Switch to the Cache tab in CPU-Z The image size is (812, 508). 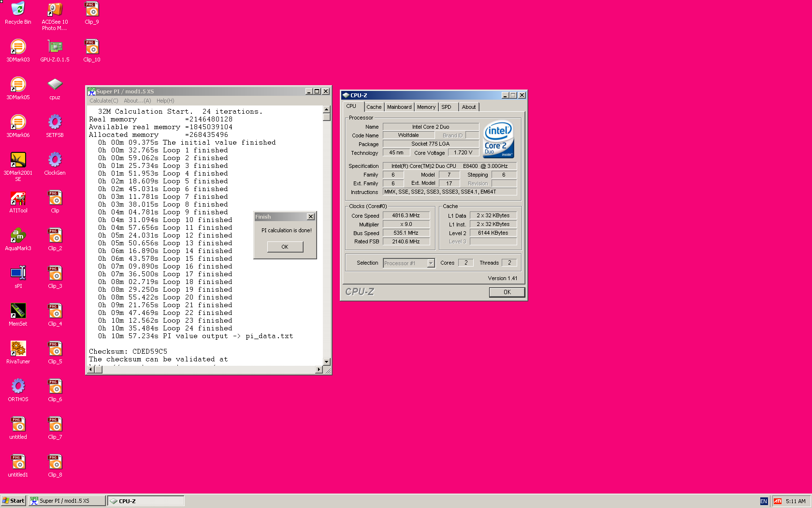(374, 107)
